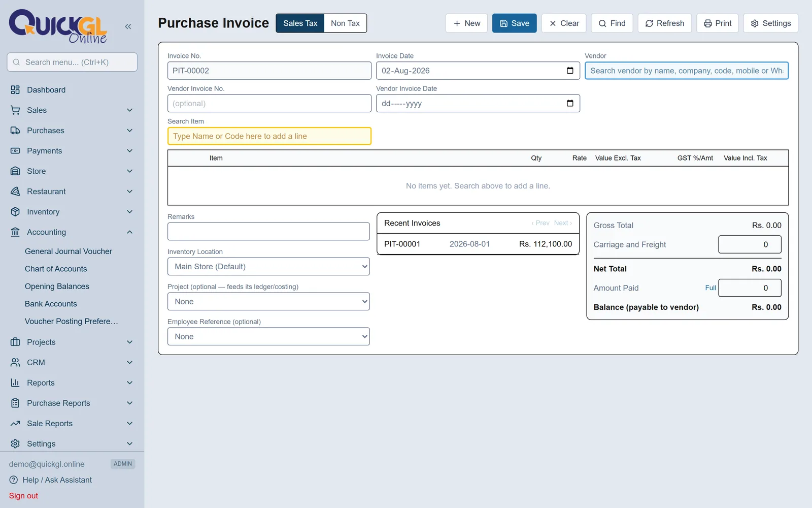Click the Reports bar chart icon
Viewport: 812px width, 508px height.
(15, 383)
